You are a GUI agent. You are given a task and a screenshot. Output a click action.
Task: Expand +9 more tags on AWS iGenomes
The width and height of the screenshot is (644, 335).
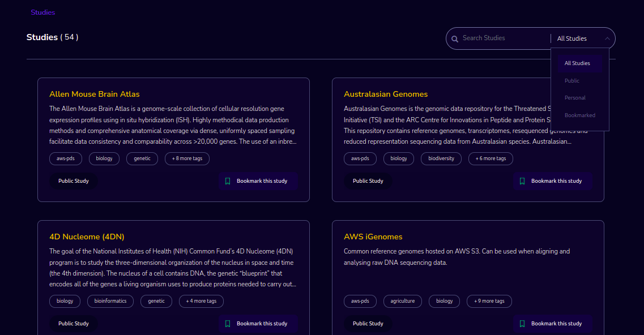pos(489,301)
